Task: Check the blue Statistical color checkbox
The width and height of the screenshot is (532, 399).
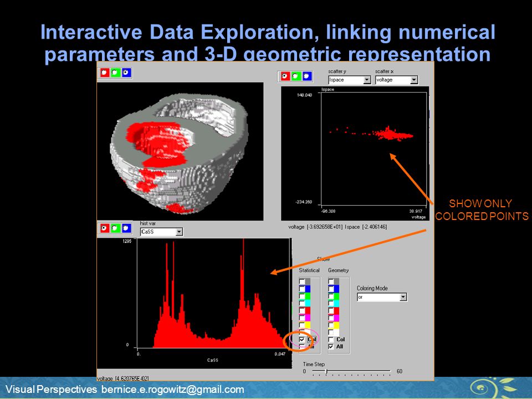Action: click(302, 289)
